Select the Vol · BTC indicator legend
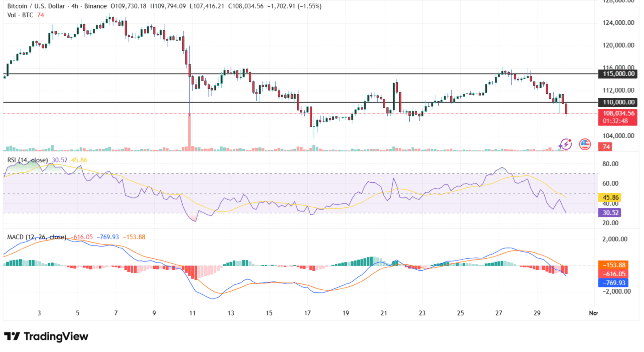Viewport: 644px width, 352px height. click(x=20, y=15)
